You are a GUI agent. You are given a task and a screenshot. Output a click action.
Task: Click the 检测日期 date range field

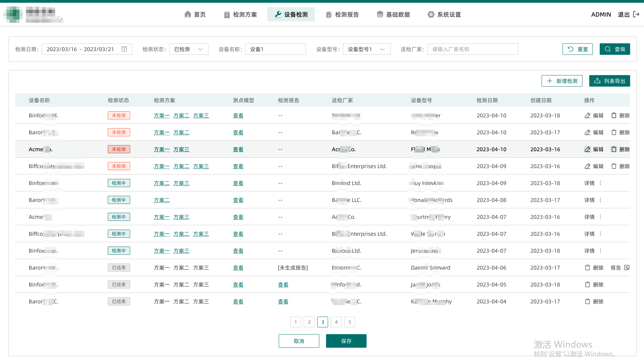87,49
